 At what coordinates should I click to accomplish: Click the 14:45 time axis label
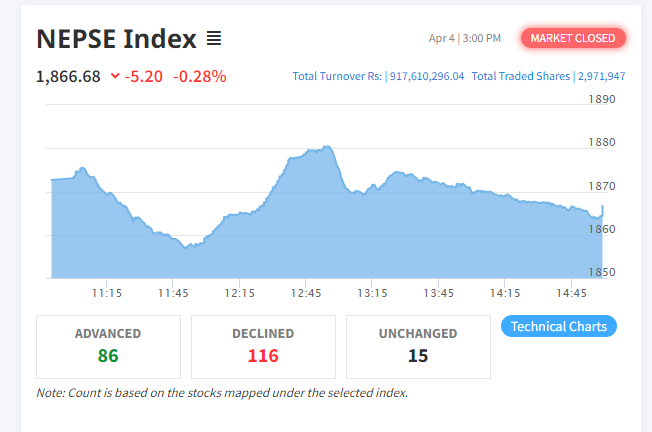[x=571, y=293]
